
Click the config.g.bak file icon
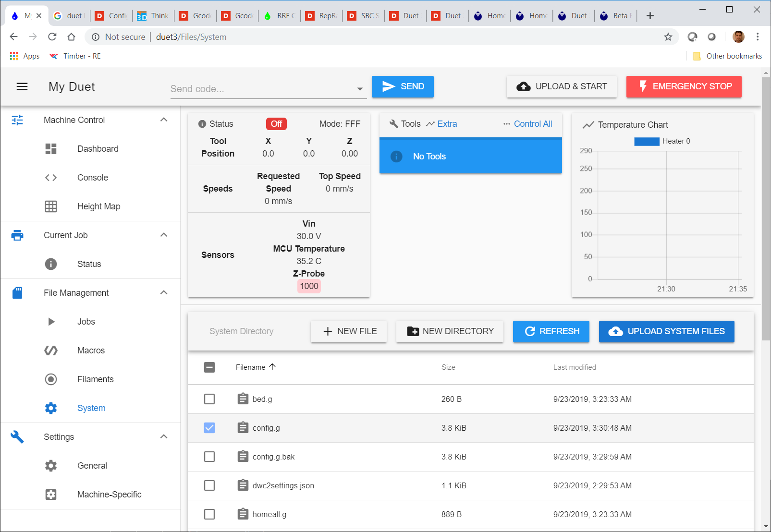click(243, 457)
